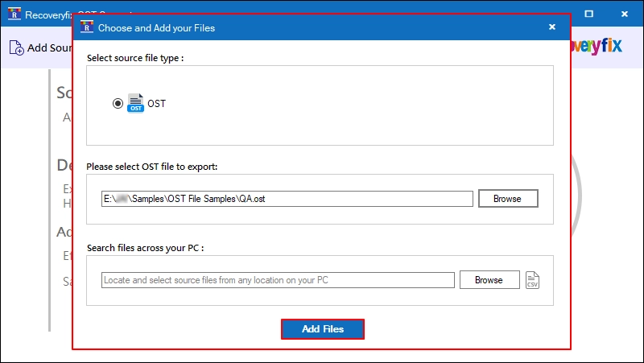
Task: Close the Choose and Add your Files dialog
Action: 552,27
